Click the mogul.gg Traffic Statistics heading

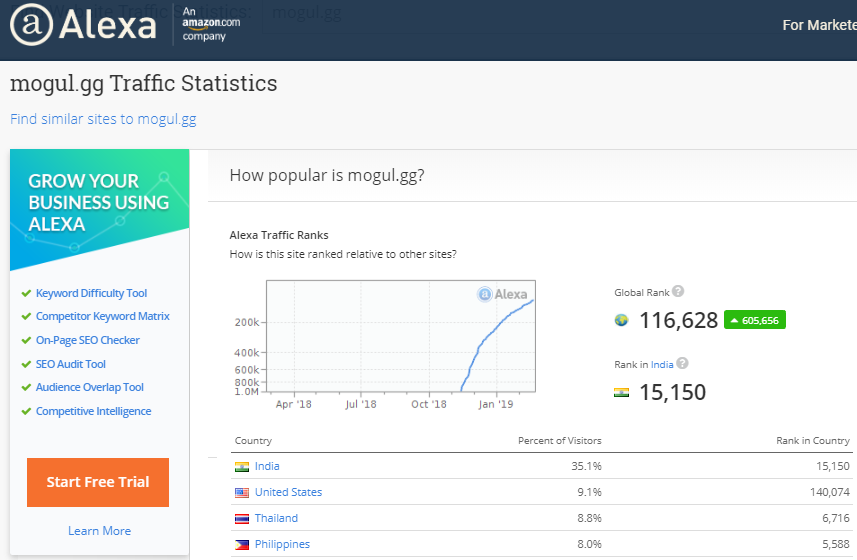tap(144, 84)
